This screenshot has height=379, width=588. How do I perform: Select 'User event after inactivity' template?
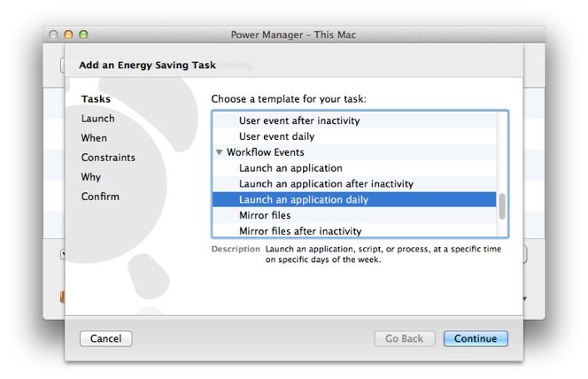(x=354, y=120)
